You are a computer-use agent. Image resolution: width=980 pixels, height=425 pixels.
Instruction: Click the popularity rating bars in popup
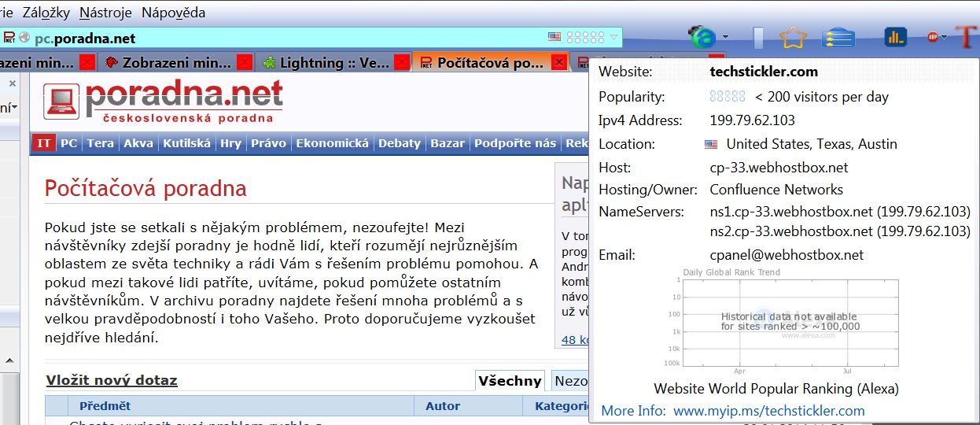[x=727, y=96]
